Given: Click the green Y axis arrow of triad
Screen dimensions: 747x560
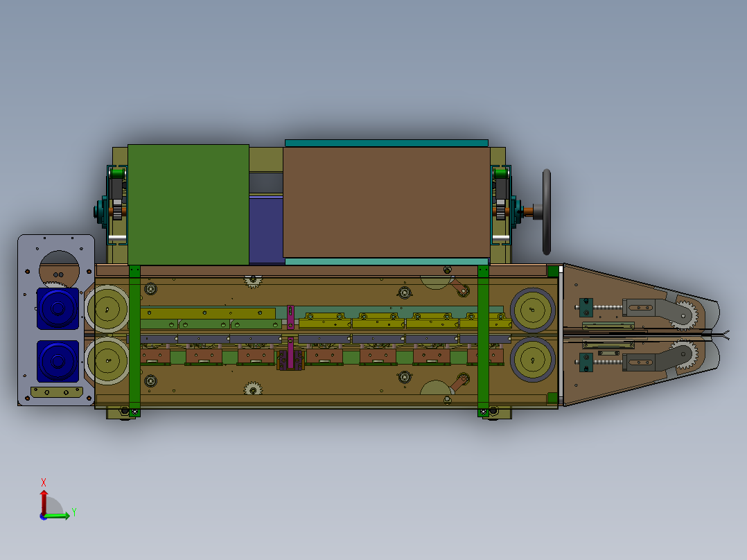Looking at the screenshot, I should (x=58, y=516).
